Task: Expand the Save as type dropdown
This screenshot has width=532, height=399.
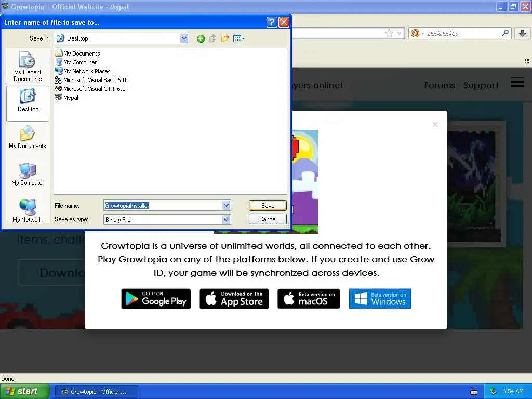Action: click(227, 220)
